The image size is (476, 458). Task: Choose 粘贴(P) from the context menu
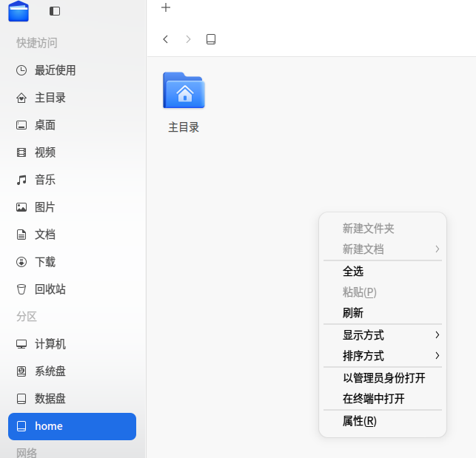[383, 292]
